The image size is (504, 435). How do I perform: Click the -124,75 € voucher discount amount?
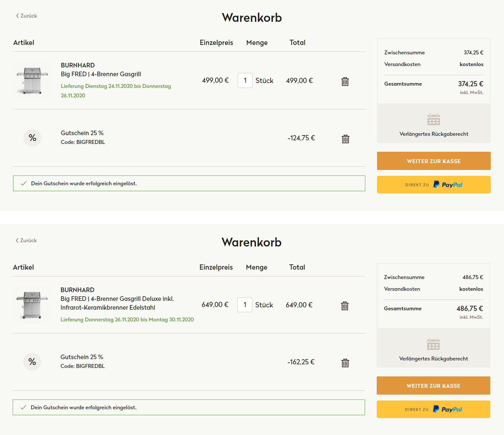pyautogui.click(x=301, y=138)
